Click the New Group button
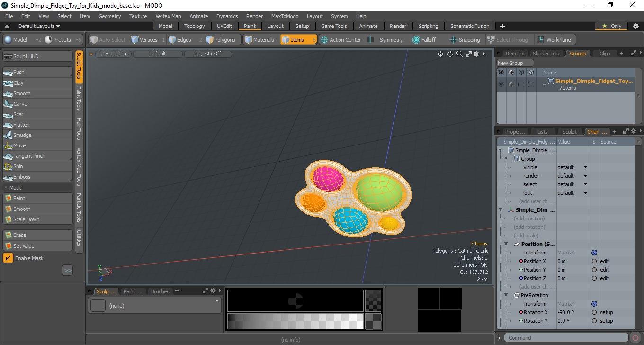644x345 pixels. click(x=515, y=63)
